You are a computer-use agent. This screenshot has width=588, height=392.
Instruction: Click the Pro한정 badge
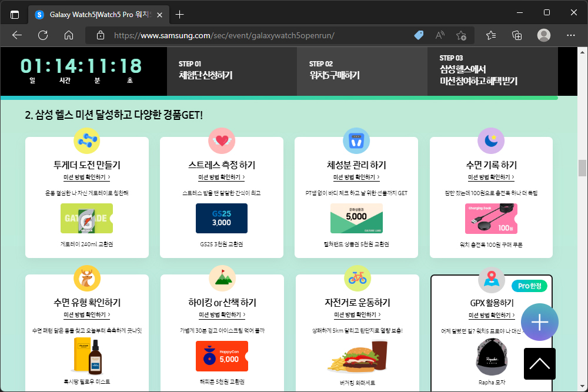click(x=530, y=286)
